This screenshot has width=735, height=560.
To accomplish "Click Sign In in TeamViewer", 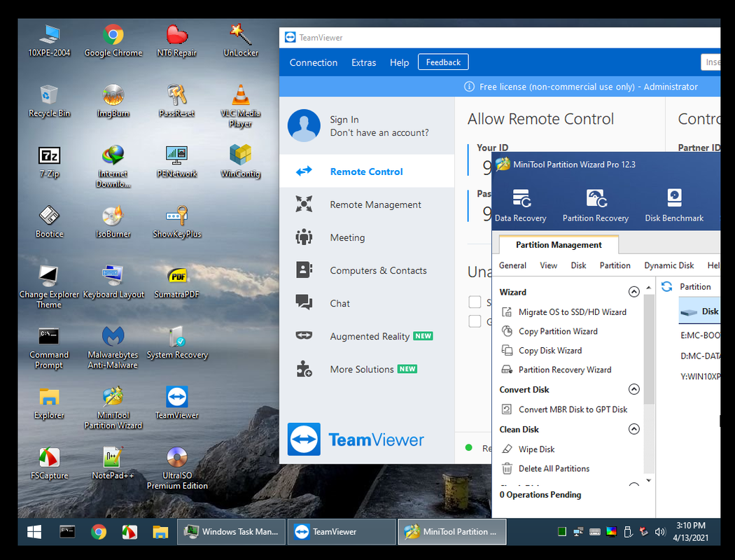I will (x=344, y=120).
